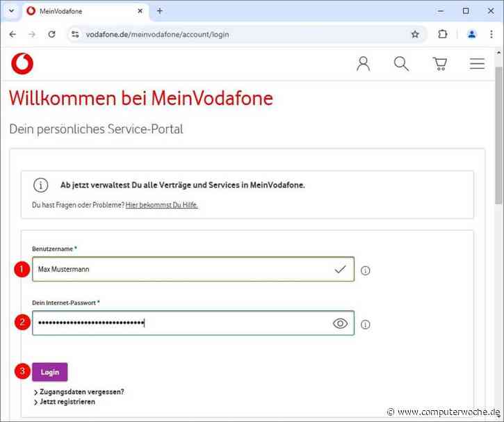Open a new browser tab with plus
The height and width of the screenshot is (422, 504).
(160, 11)
